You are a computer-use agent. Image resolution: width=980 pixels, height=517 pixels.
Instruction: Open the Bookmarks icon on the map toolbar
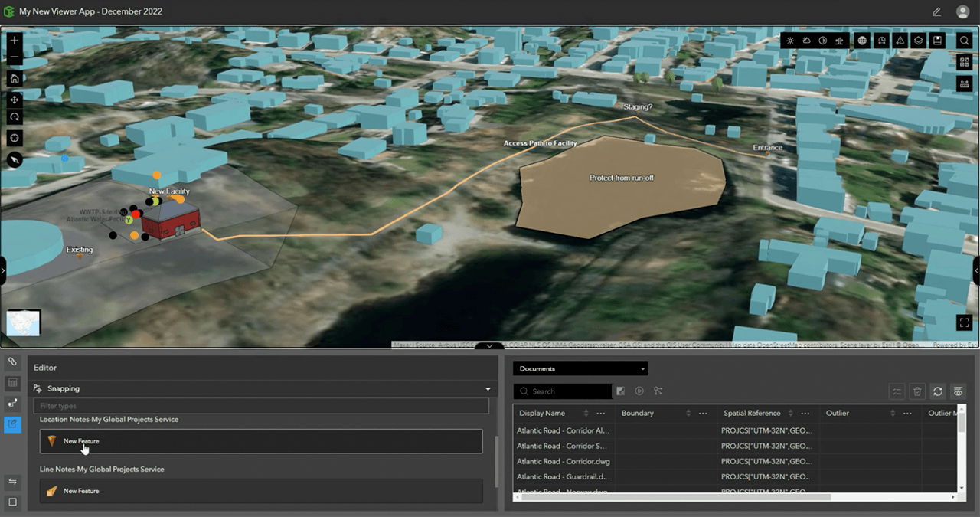coord(937,41)
